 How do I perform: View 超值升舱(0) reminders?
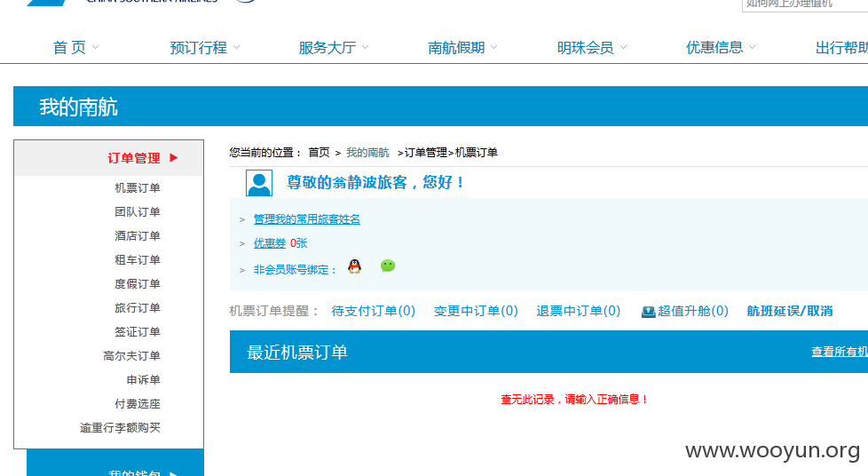coord(693,311)
